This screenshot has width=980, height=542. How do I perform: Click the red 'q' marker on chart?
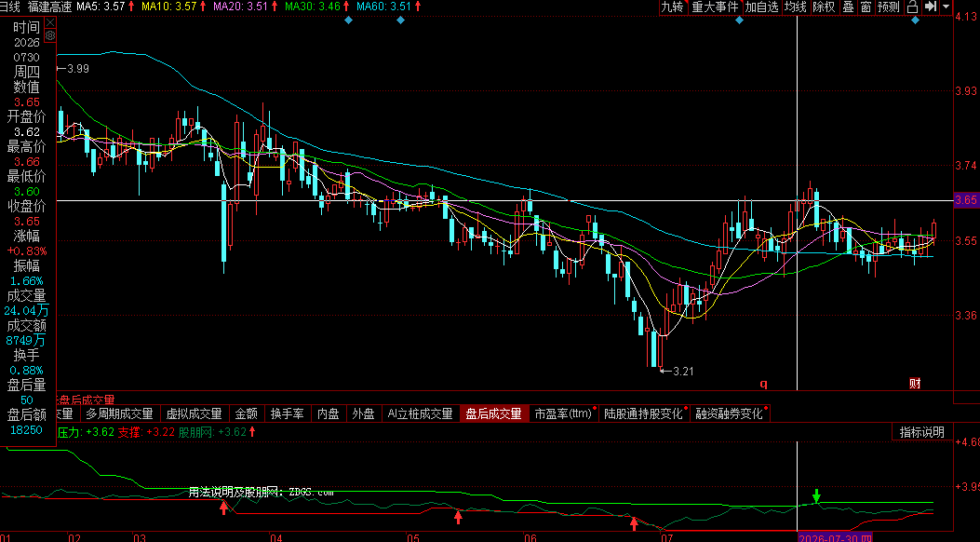coord(763,383)
